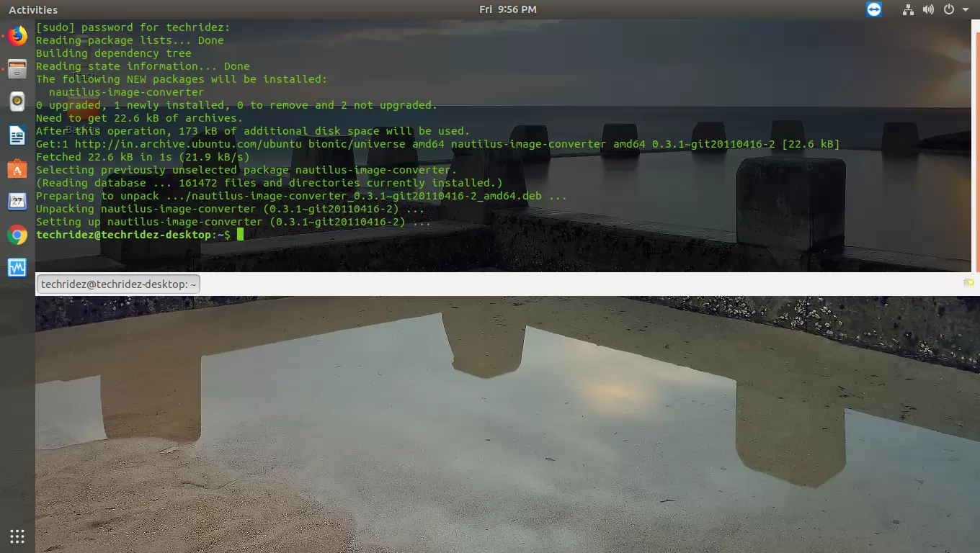Open LibreOffice Writer from the dock
980x553 pixels.
(x=17, y=135)
